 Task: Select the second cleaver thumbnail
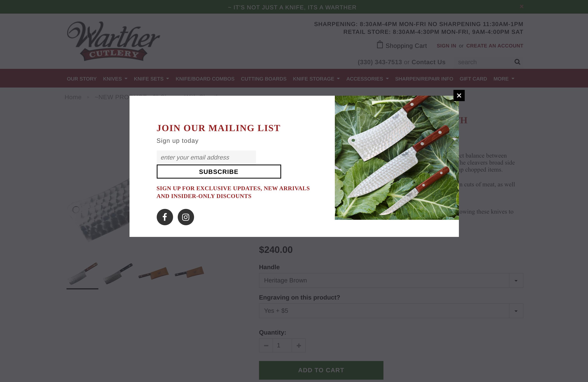(x=118, y=273)
